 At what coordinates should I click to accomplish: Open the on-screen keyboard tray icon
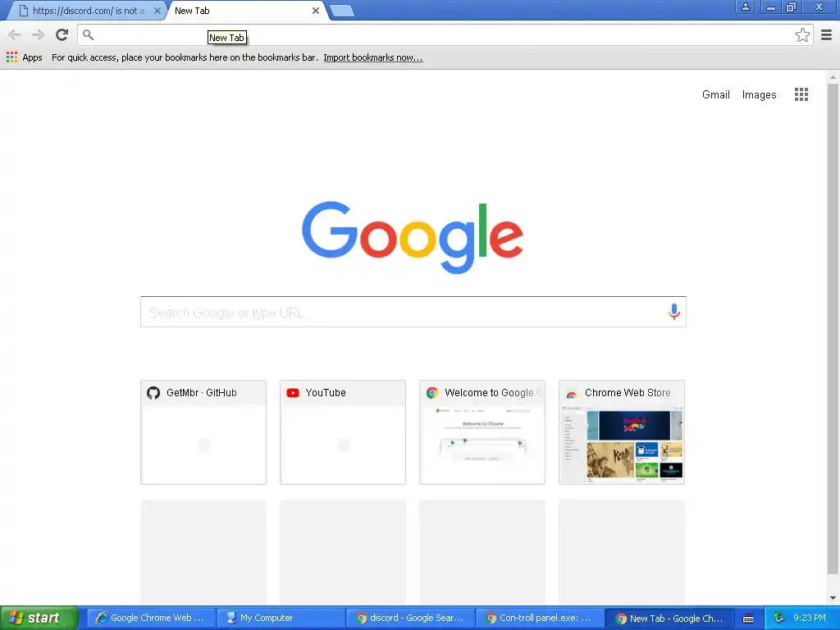748,619
